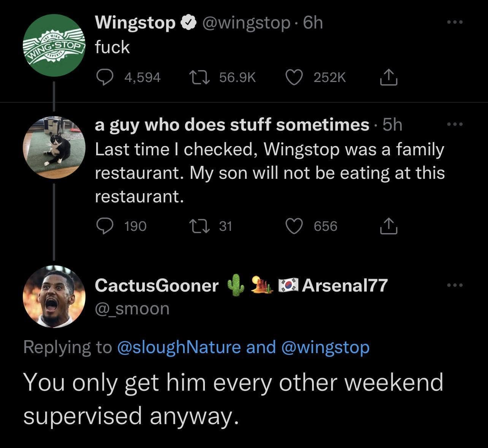Like the Wingstop tweet
Viewport: 488px width, 448px height.
pyautogui.click(x=293, y=77)
